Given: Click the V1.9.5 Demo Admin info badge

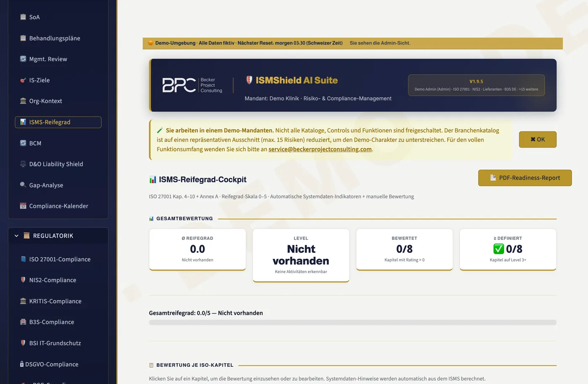Looking at the screenshot, I should 476,85.
